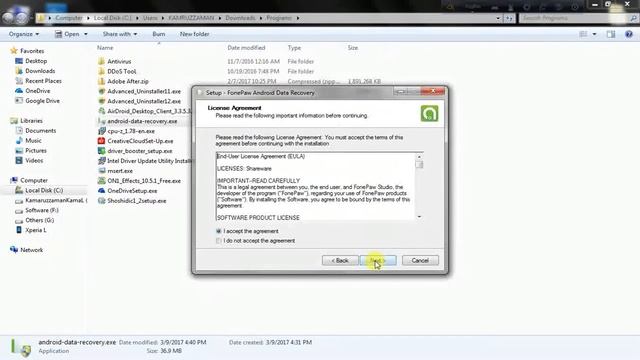The width and height of the screenshot is (640, 360).
Task: Sort by Date modified column header
Action: tap(246, 48)
